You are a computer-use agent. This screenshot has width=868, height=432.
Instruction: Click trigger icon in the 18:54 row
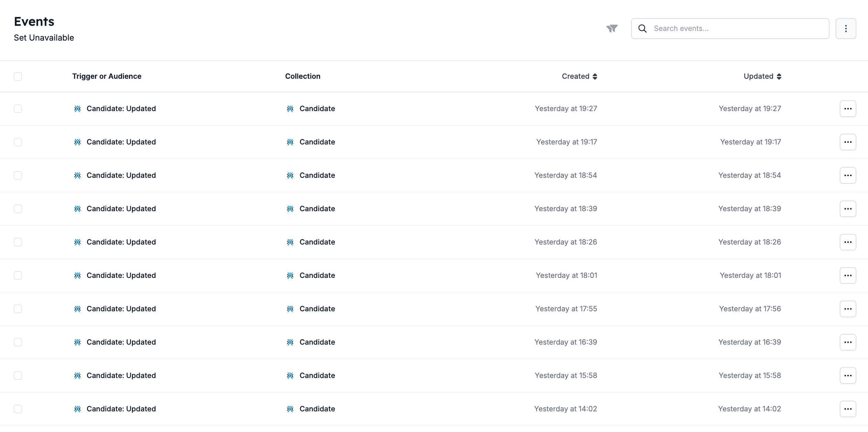(x=77, y=175)
